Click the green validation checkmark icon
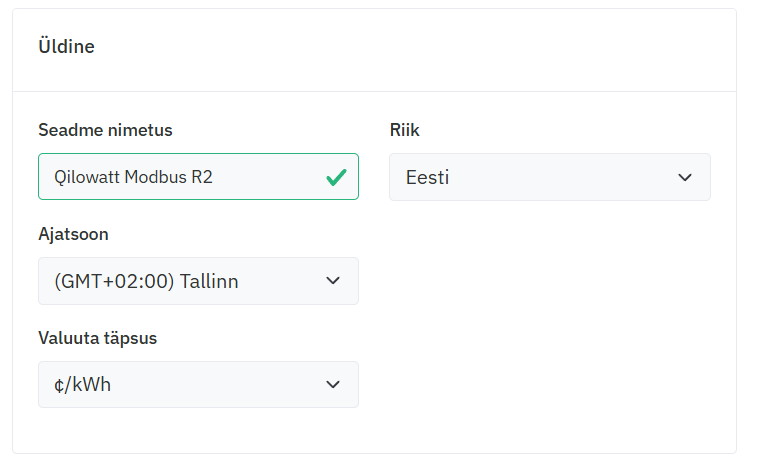 [336, 177]
